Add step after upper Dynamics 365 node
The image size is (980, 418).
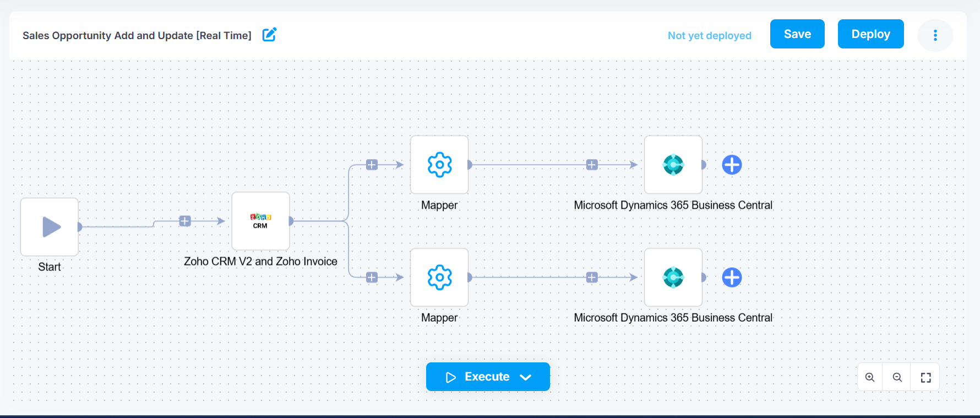pos(732,165)
